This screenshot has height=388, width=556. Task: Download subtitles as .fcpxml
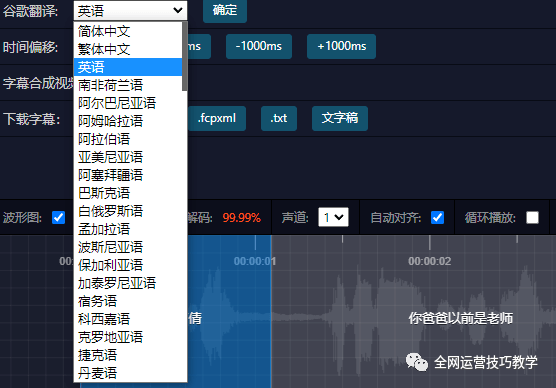217,118
